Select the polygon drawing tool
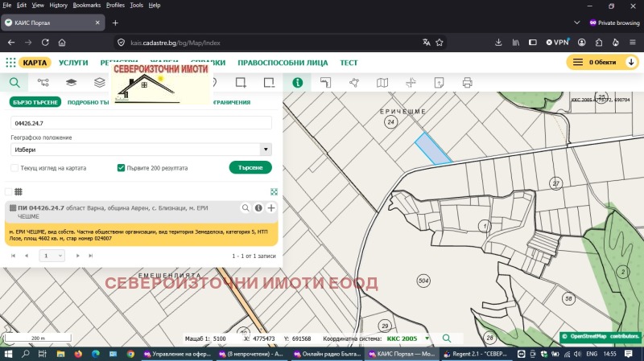Screen dimensions: 644x361 354,83
